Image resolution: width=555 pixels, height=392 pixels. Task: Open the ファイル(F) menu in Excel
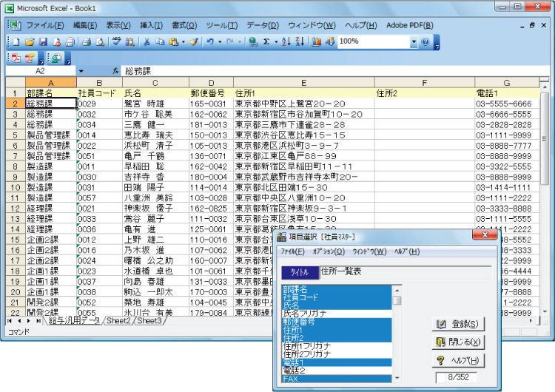click(45, 25)
